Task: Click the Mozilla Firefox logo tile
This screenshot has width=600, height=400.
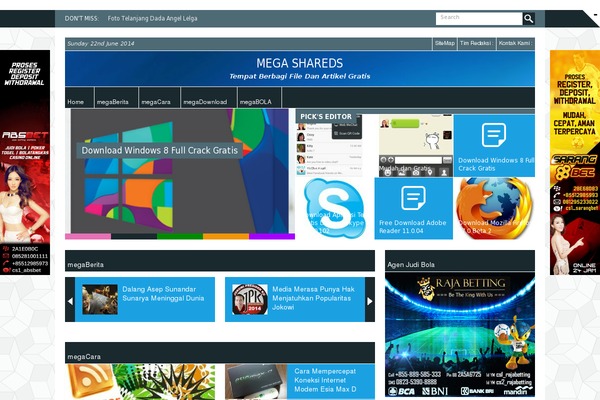Action: [494, 208]
